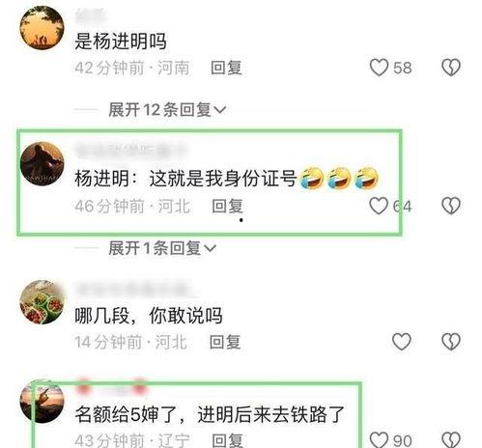
Task: Open avatar beside '名额给5婶了' comment
Action: (x=43, y=401)
